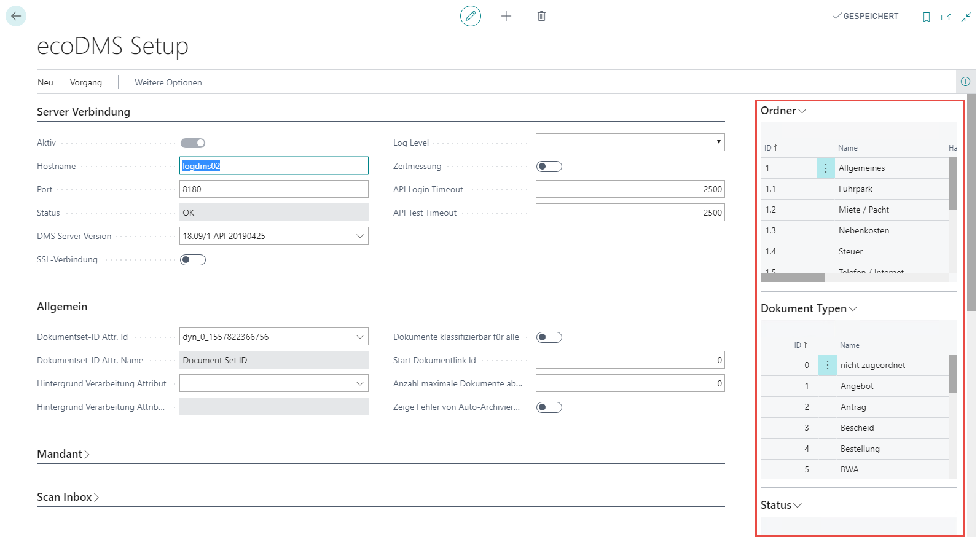Collapse the Status panel
Image resolution: width=980 pixels, height=537 pixels.
781,505
